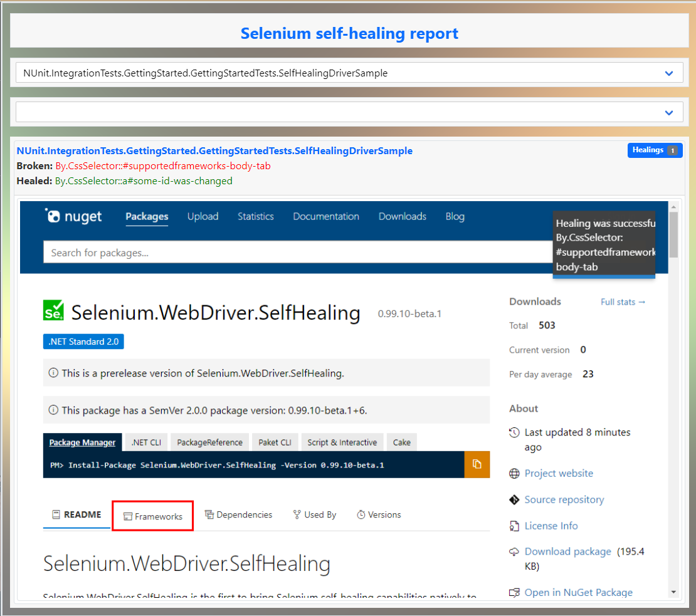Select the README tab
Screen dimensions: 696x616
pyautogui.click(x=76, y=514)
